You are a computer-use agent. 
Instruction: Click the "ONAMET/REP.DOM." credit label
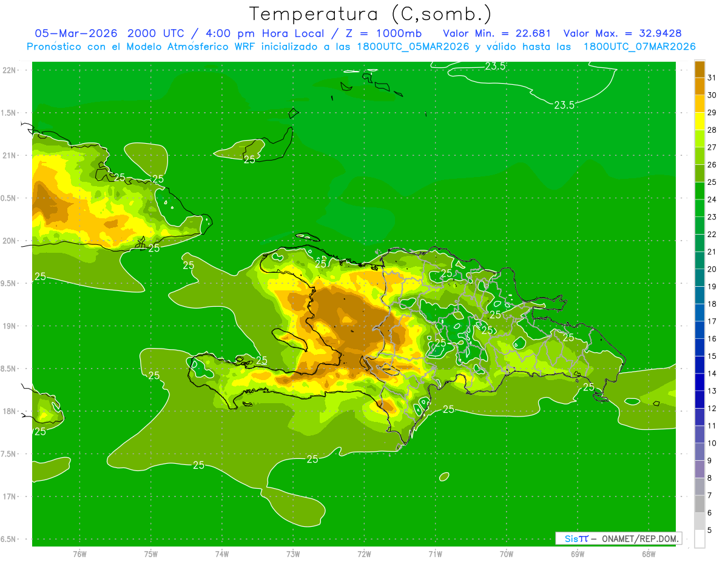[x=639, y=538]
